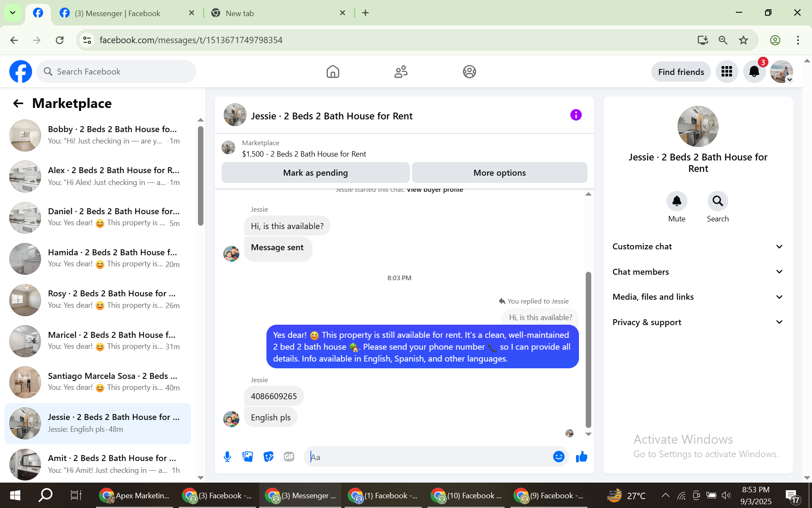
Task: Close the New tab
Action: 343,13
